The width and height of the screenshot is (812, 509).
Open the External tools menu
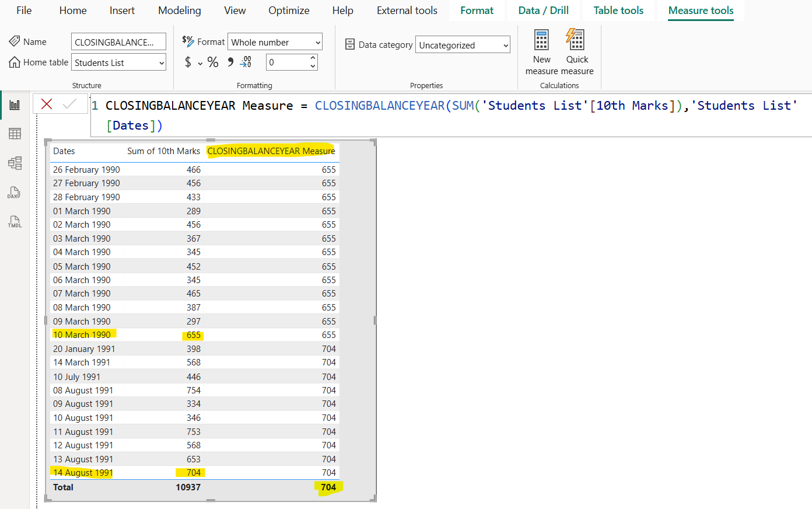coord(407,11)
